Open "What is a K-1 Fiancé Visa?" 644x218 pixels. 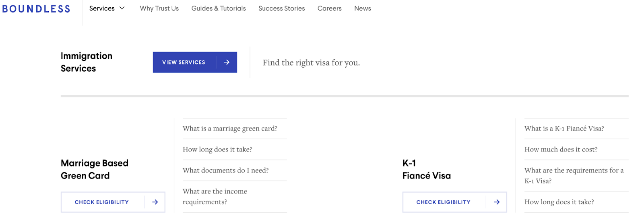pyautogui.click(x=564, y=129)
